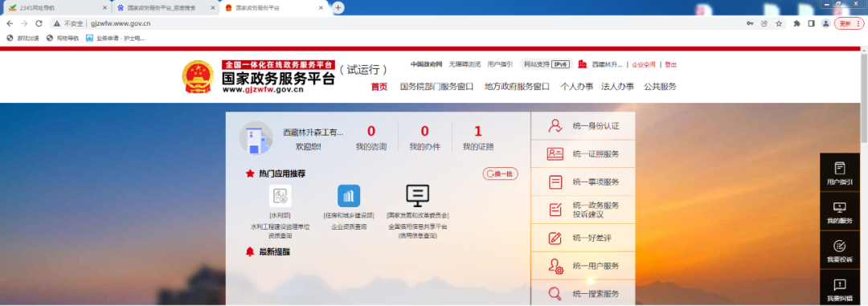The height and width of the screenshot is (306, 868).
Task: Click the 登出 logout link
Action: coord(670,64)
